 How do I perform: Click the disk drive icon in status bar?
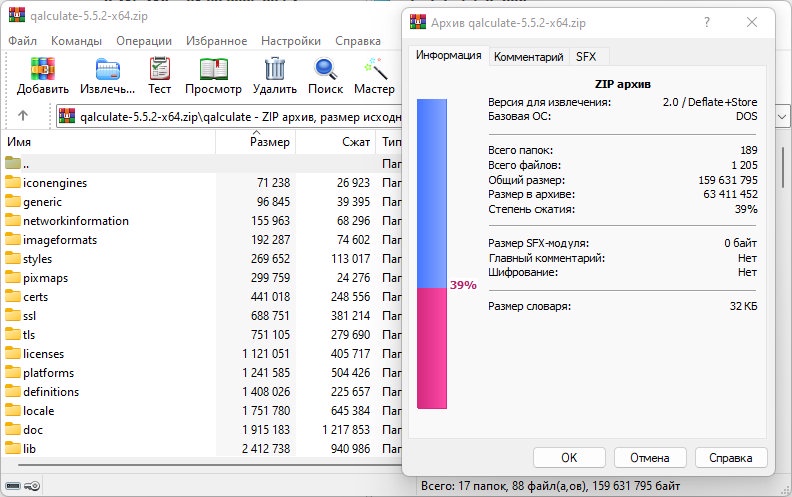pyautogui.click(x=13, y=486)
